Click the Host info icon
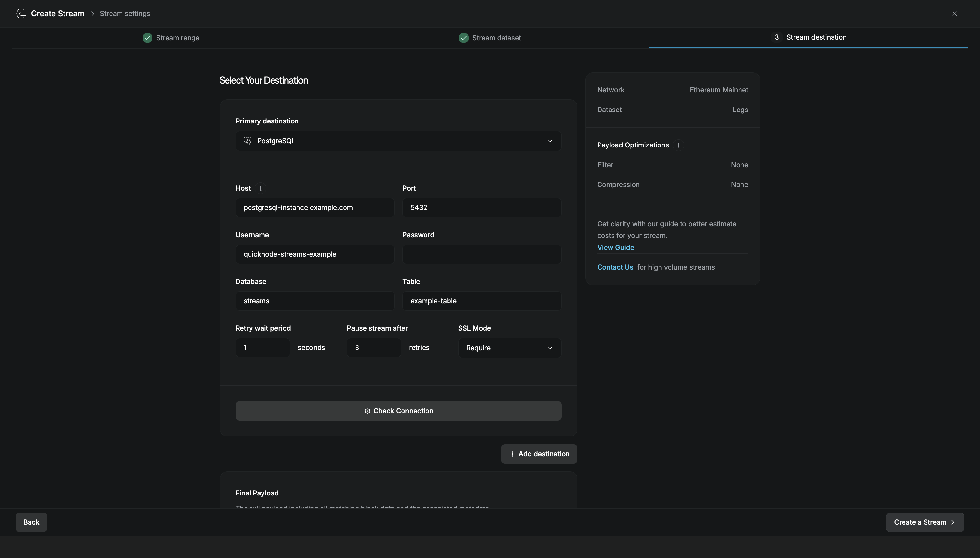Screen dimensions: 980x558 [x=260, y=188]
